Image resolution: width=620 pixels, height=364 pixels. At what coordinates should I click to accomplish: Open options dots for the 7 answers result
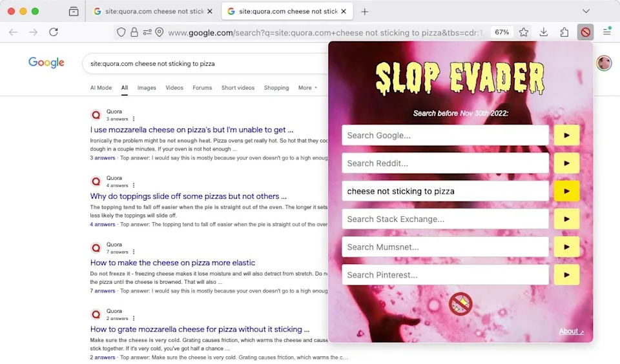(134, 252)
